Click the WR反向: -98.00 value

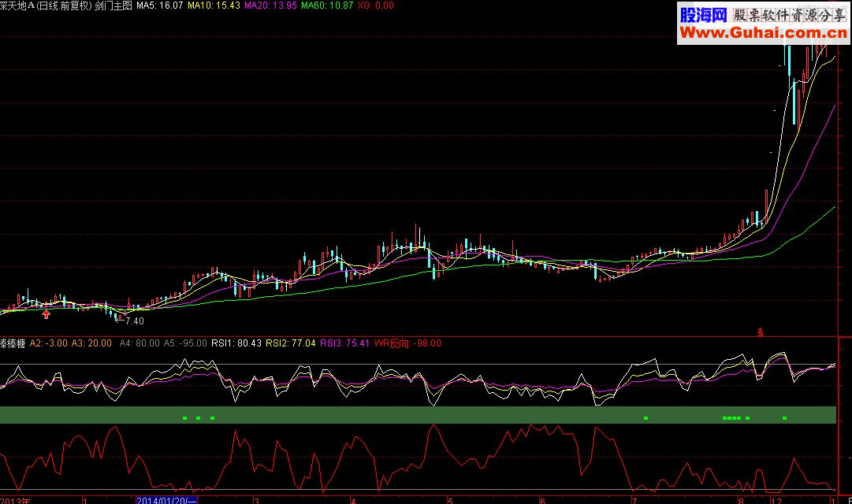tap(407, 343)
